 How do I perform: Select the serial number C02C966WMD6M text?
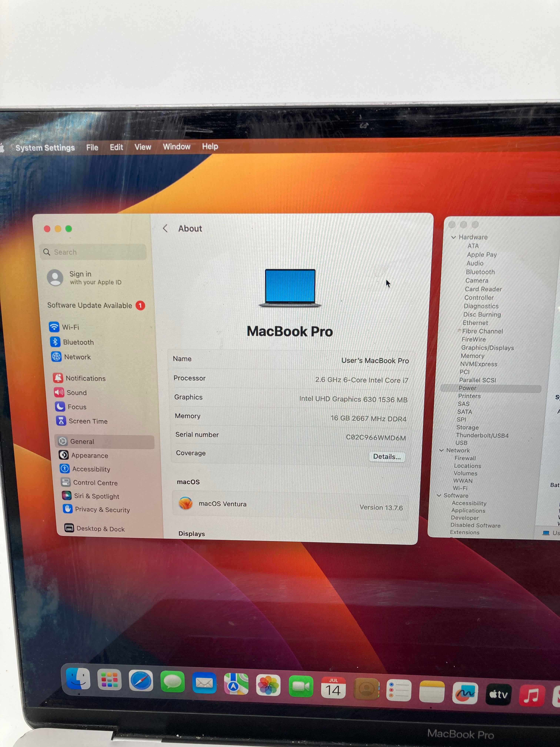pos(376,437)
